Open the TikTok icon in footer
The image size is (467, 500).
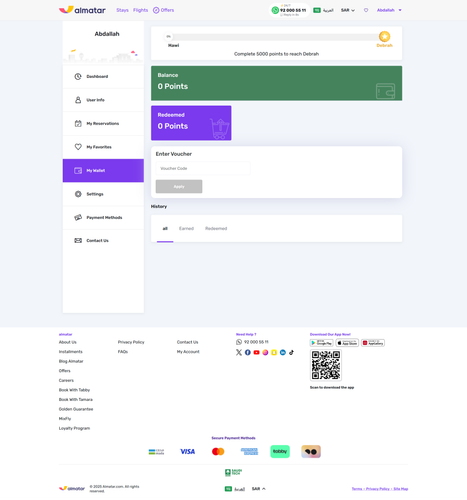click(291, 352)
